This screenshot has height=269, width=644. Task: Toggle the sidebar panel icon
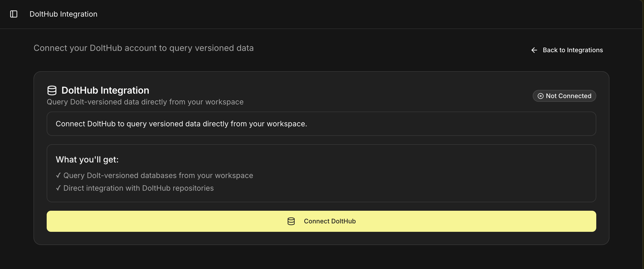(14, 14)
